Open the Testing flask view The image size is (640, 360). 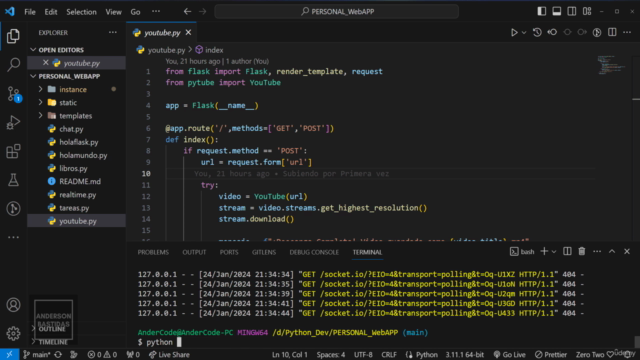[13, 180]
